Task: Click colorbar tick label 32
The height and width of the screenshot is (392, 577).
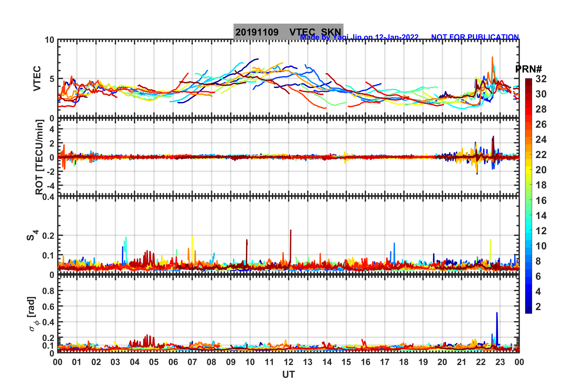Action: point(541,79)
